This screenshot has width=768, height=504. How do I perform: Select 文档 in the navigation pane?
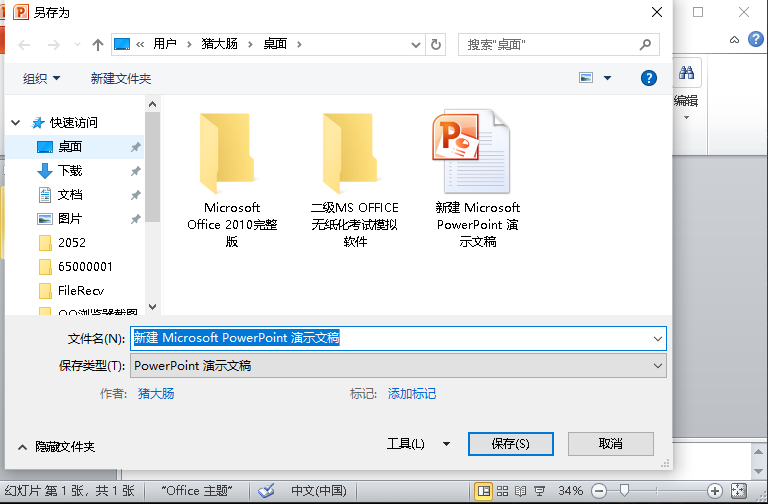point(70,194)
